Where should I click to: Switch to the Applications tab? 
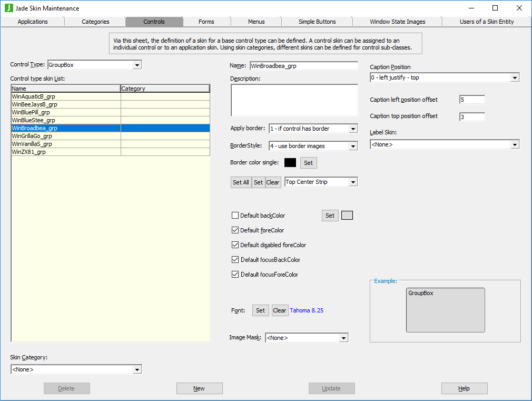(33, 22)
